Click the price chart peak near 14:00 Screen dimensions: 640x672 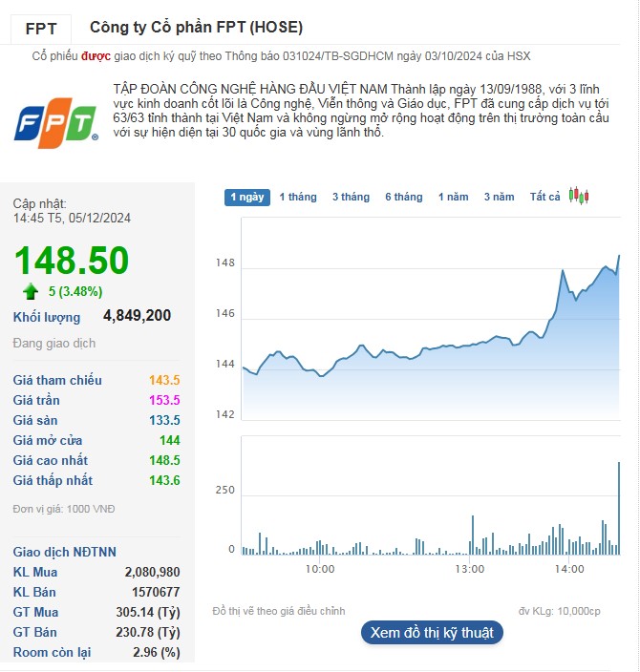pos(562,272)
